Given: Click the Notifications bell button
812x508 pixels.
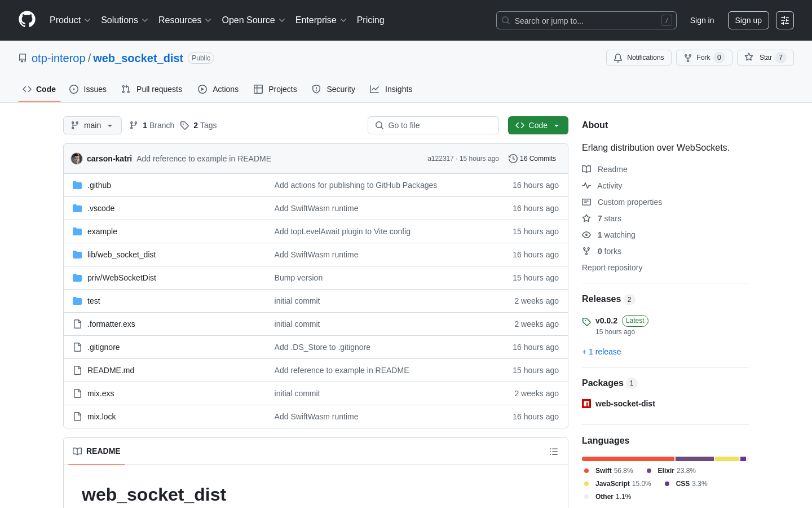Looking at the screenshot, I should pyautogui.click(x=639, y=58).
